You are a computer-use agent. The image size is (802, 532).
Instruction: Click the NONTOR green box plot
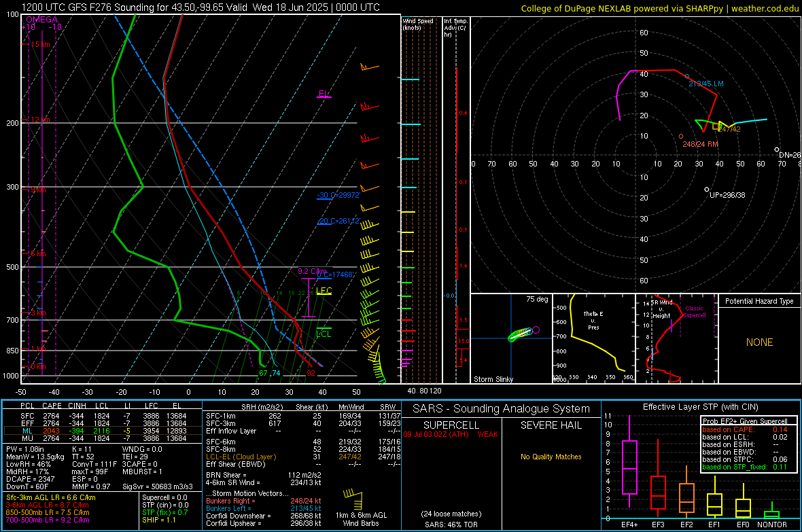[771, 514]
